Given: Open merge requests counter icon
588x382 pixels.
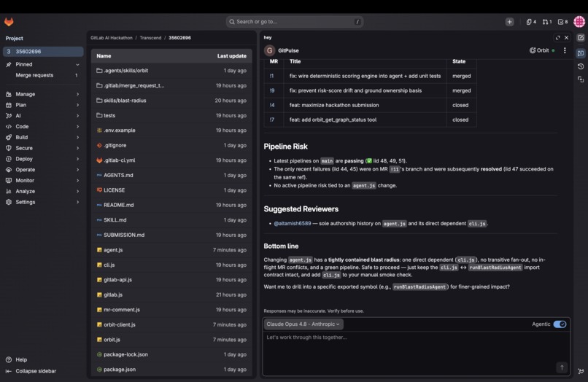Looking at the screenshot, I should [x=546, y=22].
